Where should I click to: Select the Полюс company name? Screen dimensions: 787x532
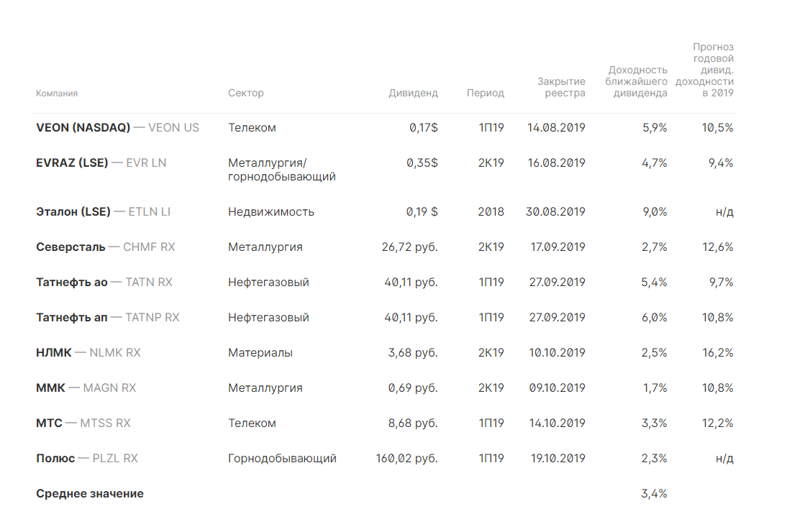tap(55, 458)
